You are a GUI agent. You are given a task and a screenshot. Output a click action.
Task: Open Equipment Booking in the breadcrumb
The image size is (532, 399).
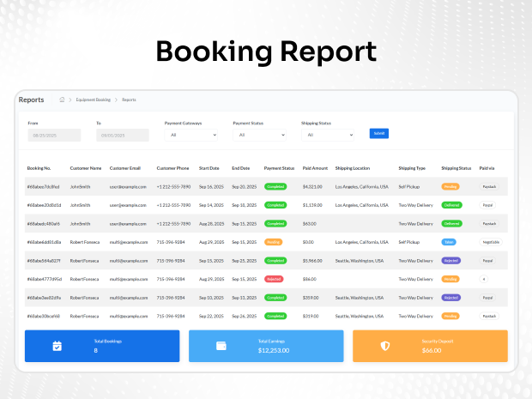point(94,100)
